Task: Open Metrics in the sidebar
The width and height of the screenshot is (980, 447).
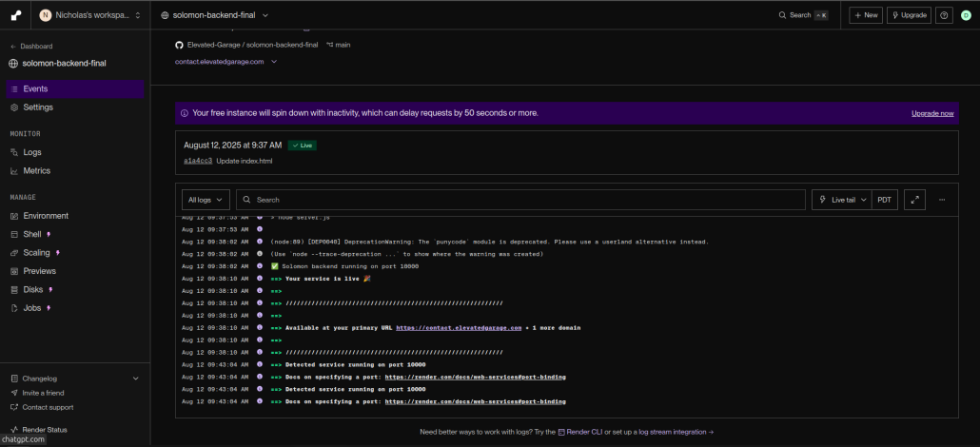Action: click(36, 171)
